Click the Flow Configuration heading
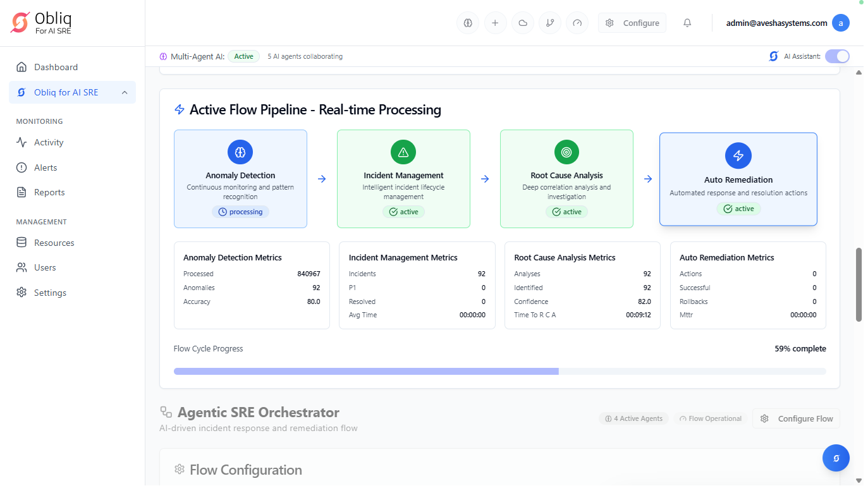This screenshot has width=868, height=493. (x=246, y=470)
